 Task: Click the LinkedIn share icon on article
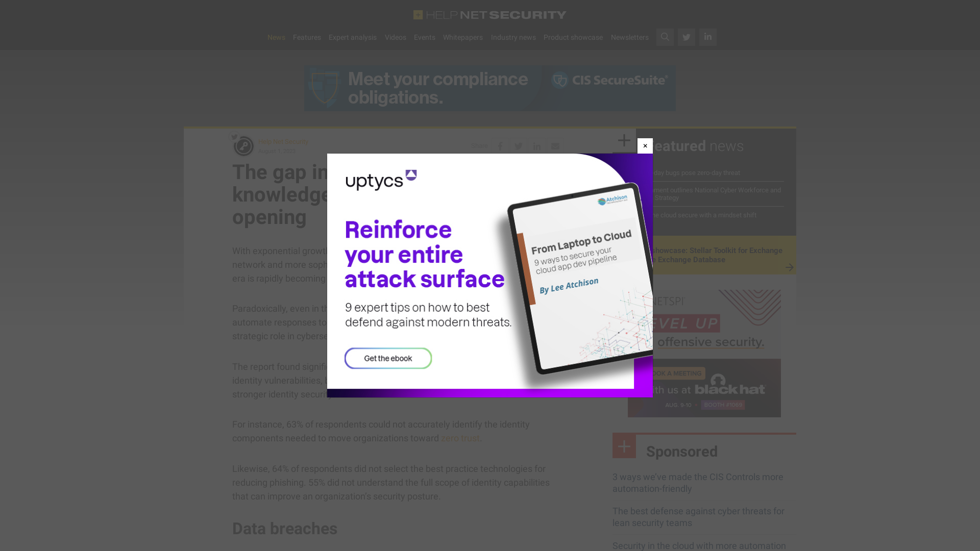pos(537,146)
